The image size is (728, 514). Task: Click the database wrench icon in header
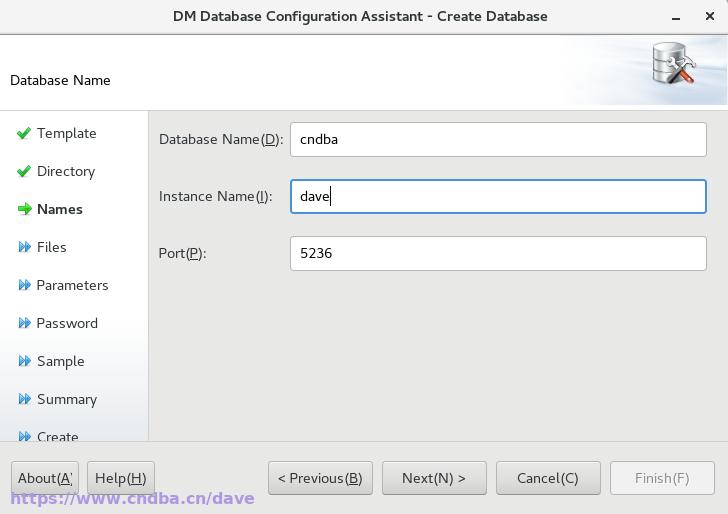pyautogui.click(x=673, y=63)
